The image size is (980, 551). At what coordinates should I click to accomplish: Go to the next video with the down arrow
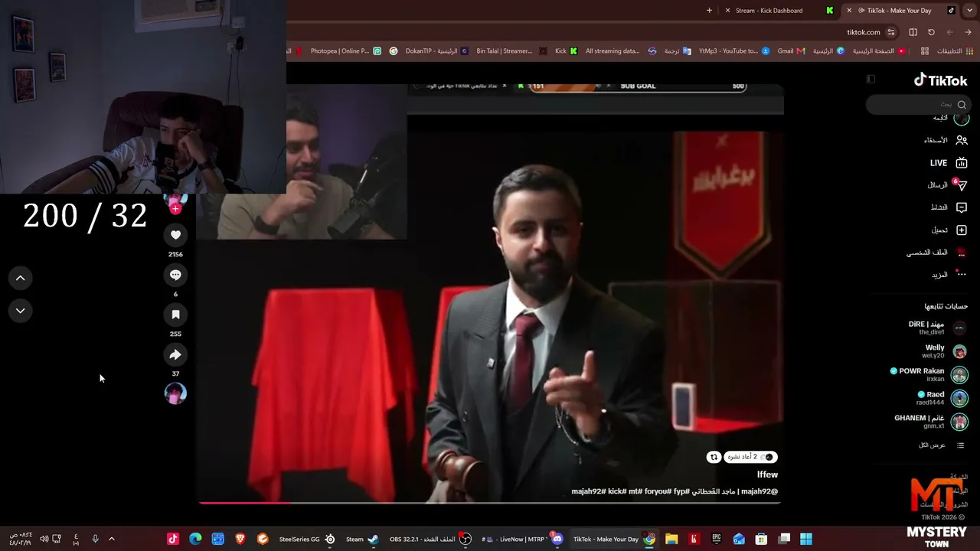pos(21,311)
